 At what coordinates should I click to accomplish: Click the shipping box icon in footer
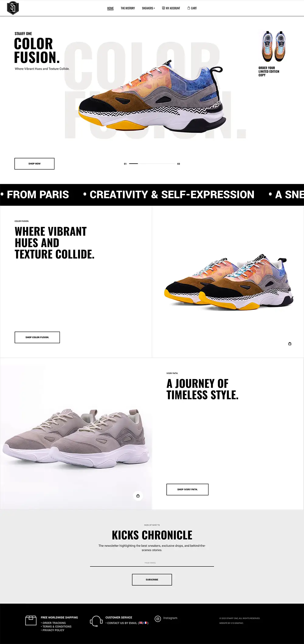pos(31,621)
